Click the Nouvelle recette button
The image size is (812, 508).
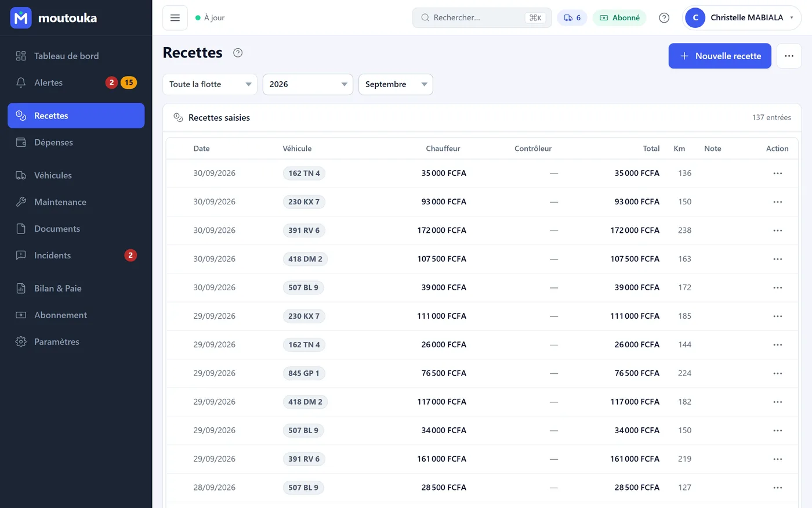point(720,56)
